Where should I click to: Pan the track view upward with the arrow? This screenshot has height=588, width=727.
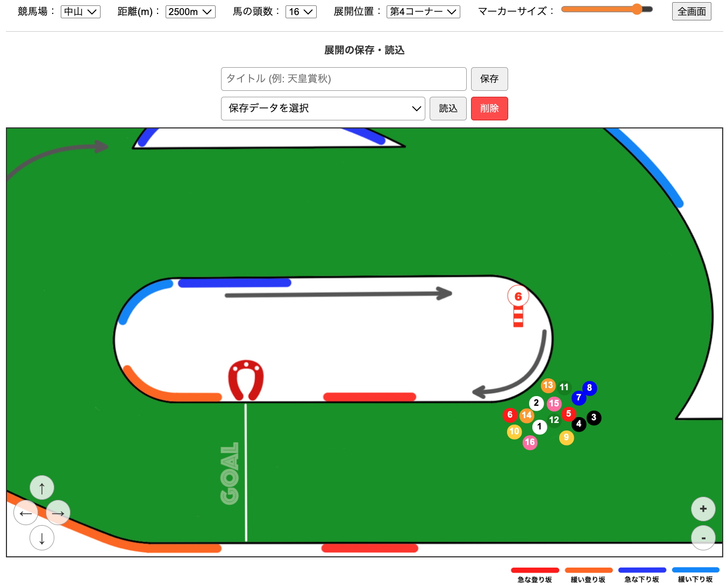point(42,487)
